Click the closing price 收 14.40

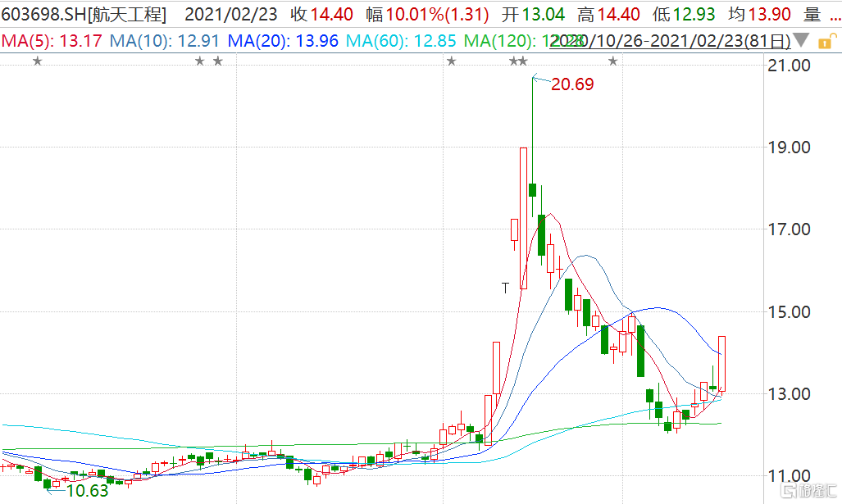(x=321, y=14)
